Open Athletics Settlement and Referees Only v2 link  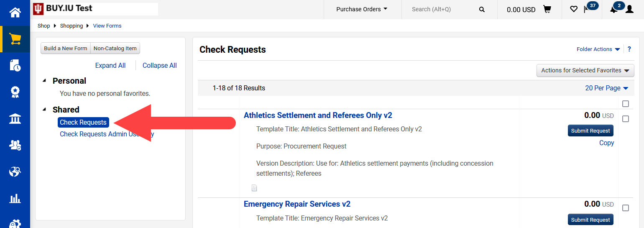pyautogui.click(x=318, y=115)
